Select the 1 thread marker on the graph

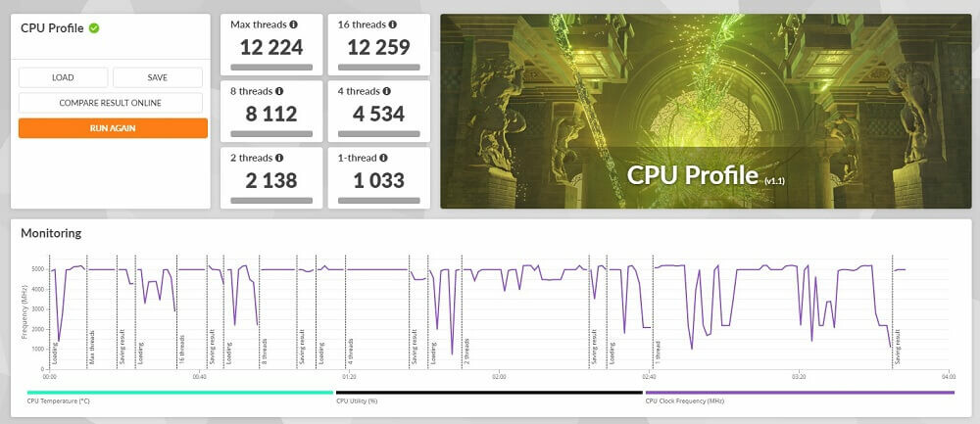[x=659, y=346]
